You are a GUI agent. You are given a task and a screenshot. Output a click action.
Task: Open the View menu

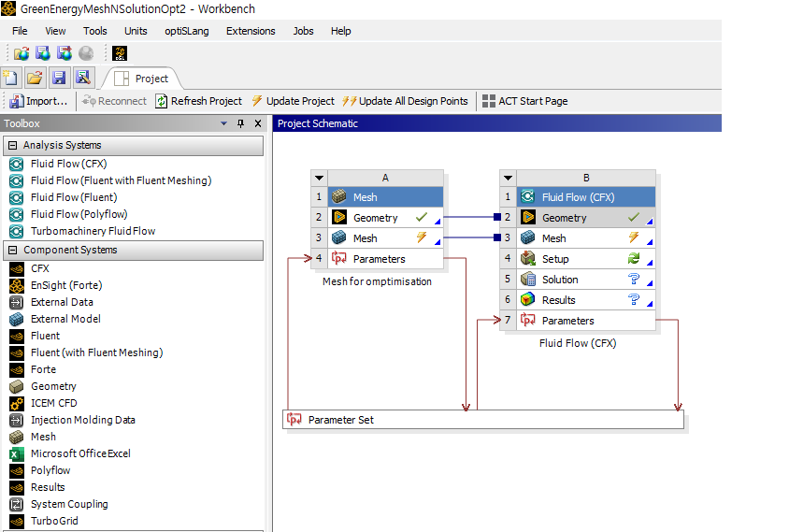[55, 31]
